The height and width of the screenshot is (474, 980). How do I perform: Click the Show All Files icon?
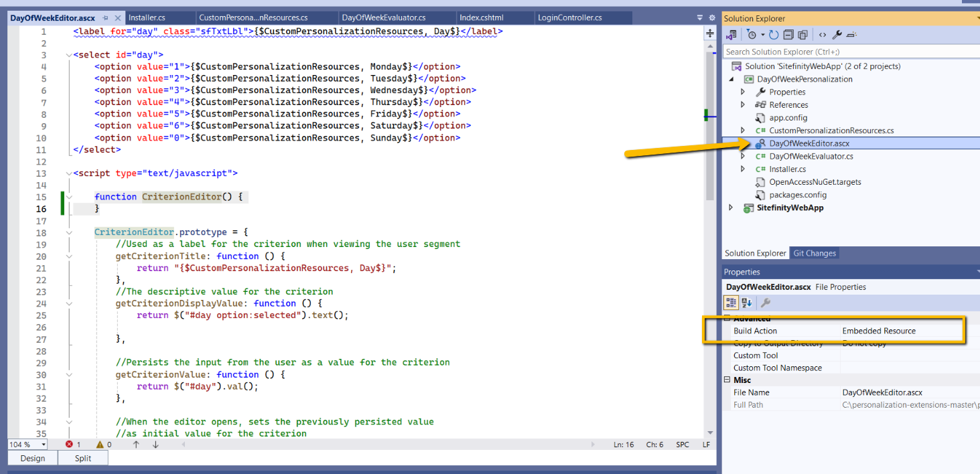coord(802,35)
